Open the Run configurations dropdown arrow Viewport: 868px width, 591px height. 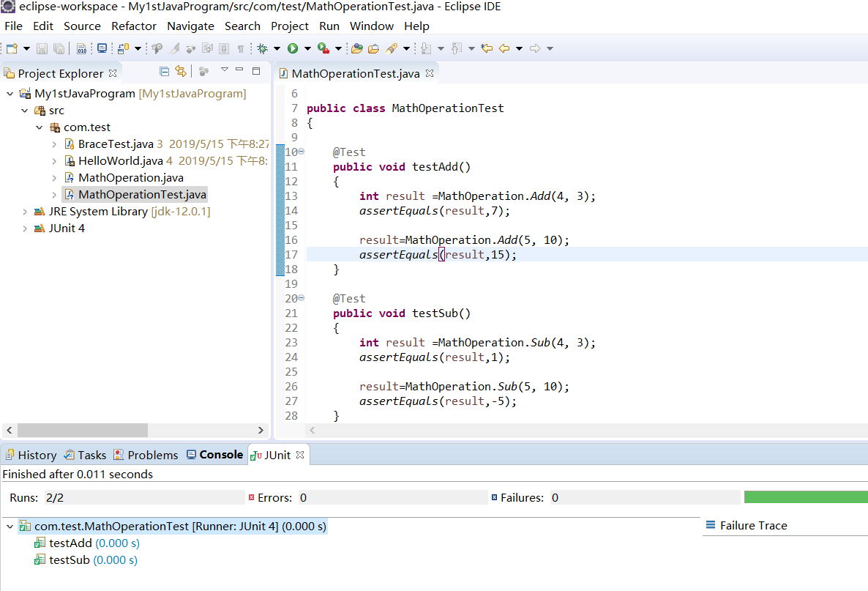point(307,49)
